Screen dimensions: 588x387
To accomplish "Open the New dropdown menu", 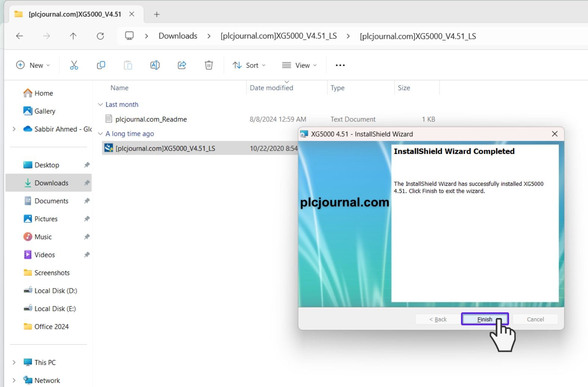I will 33,65.
